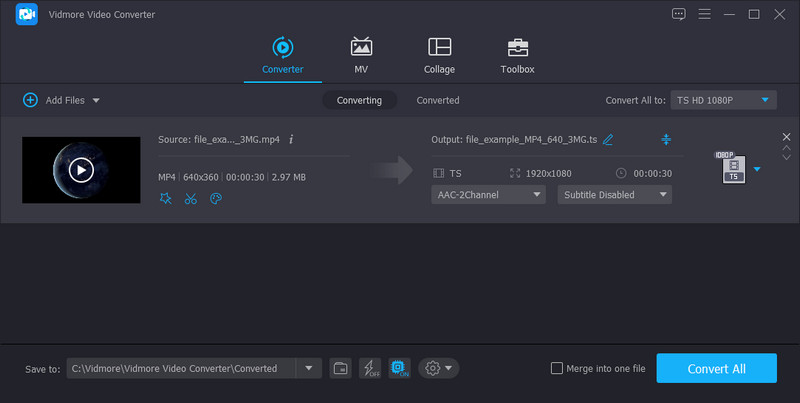Click the compress video icon beside output
800x403 pixels.
click(x=667, y=139)
